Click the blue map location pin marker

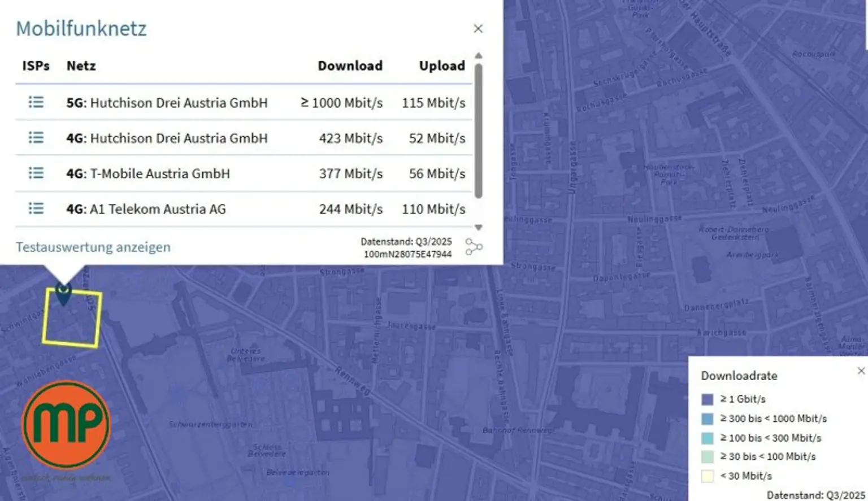tap(63, 294)
